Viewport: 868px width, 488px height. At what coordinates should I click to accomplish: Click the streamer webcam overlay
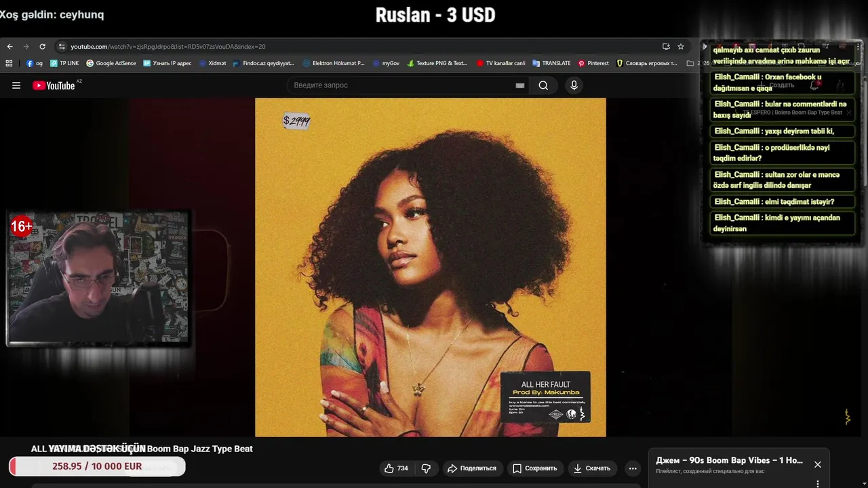(98, 278)
